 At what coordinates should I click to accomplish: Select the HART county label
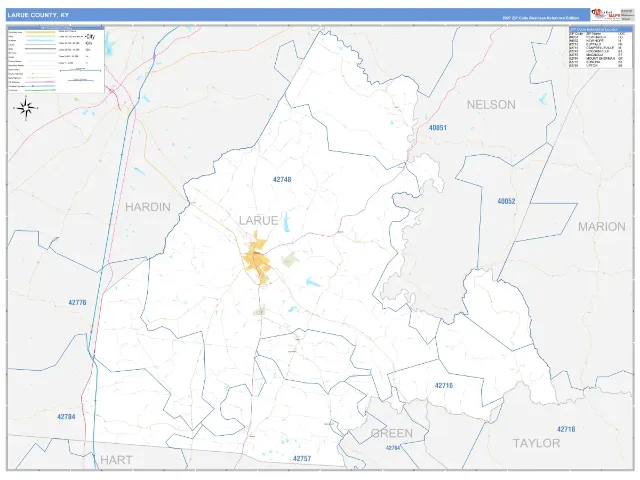point(116,460)
